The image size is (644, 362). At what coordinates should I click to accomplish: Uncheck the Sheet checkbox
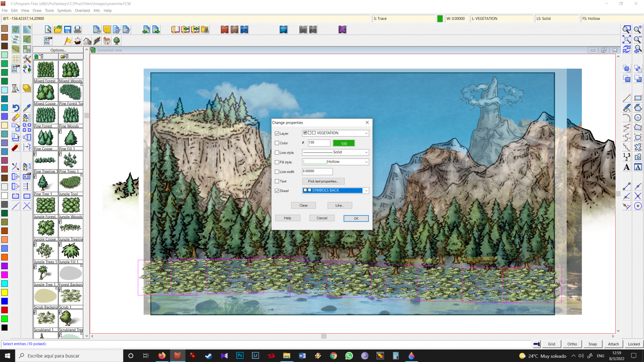pos(277,191)
